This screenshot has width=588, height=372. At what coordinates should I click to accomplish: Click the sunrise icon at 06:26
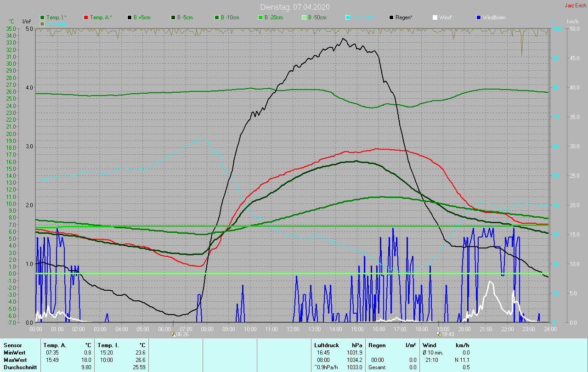coord(173,334)
